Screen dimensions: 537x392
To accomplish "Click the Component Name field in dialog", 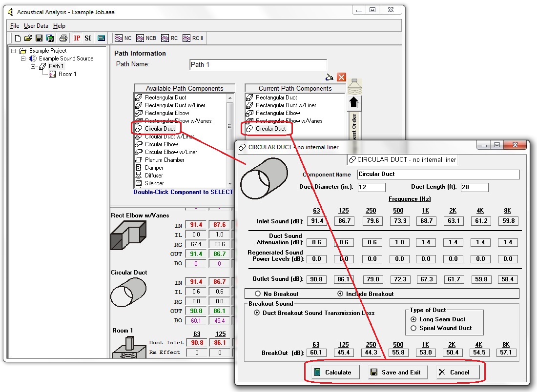I will (438, 175).
